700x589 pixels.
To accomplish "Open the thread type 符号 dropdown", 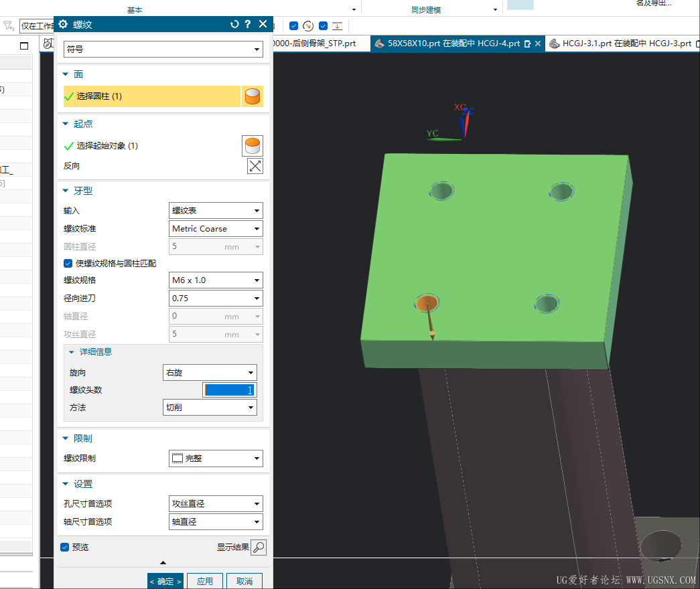I will click(163, 49).
